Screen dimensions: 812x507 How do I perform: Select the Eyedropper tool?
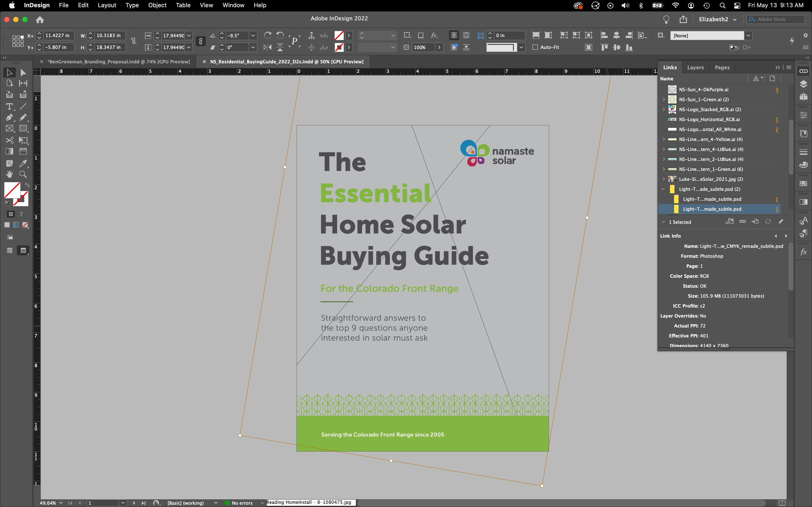(x=23, y=163)
